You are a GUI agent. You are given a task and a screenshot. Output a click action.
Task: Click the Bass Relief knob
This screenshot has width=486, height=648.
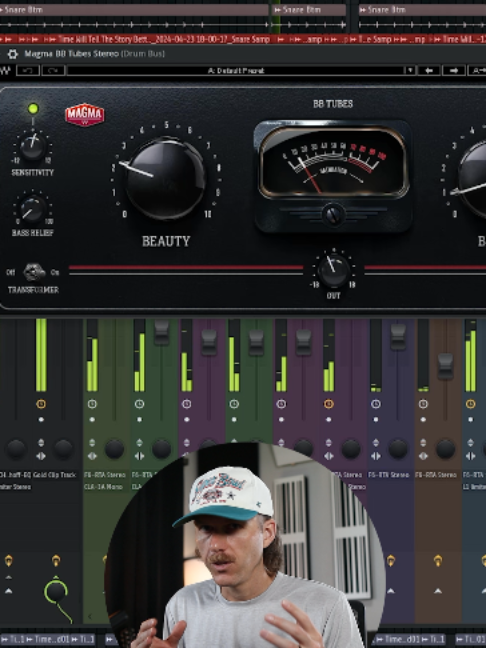[x=32, y=210]
